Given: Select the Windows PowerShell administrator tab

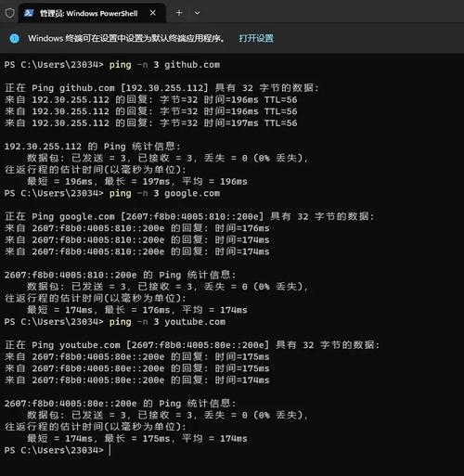Looking at the screenshot, I should 92,13.
